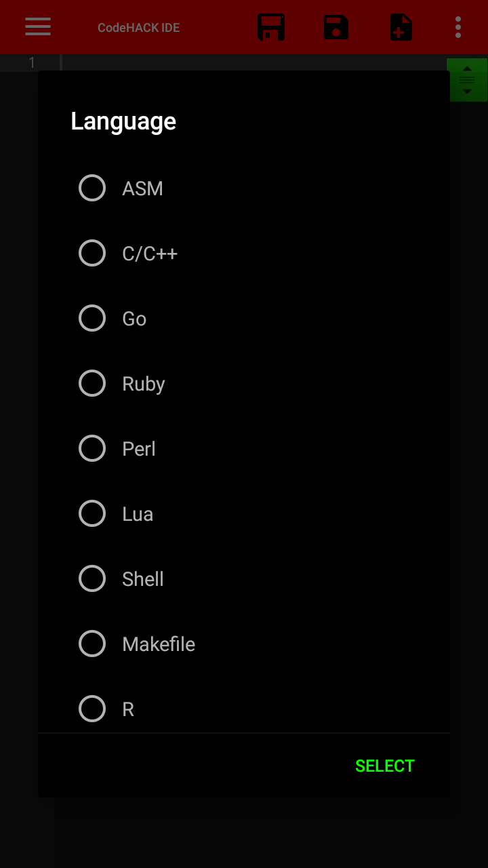This screenshot has width=488, height=868.
Task: Tap down arrow on green scroll handle
Action: click(467, 92)
